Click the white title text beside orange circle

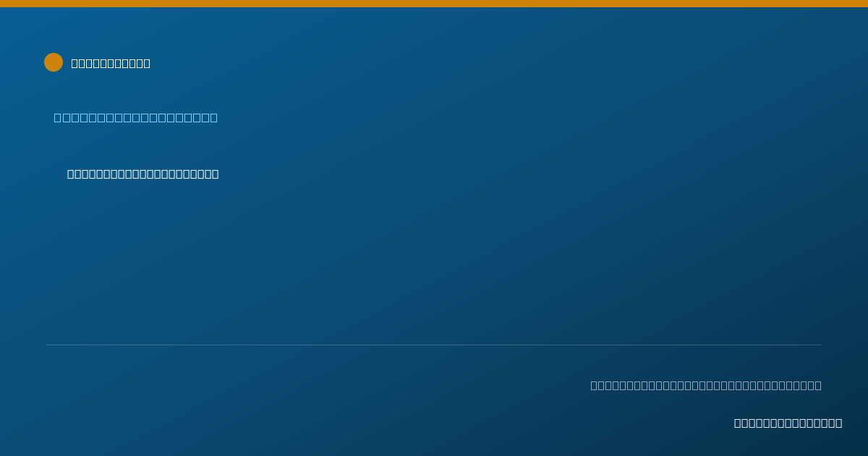click(111, 63)
